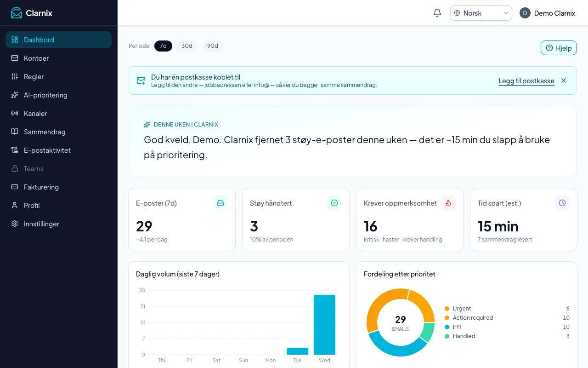588x368 pixels.
Task: Click the mailbox-plus icon in the banner
Action: tap(141, 80)
